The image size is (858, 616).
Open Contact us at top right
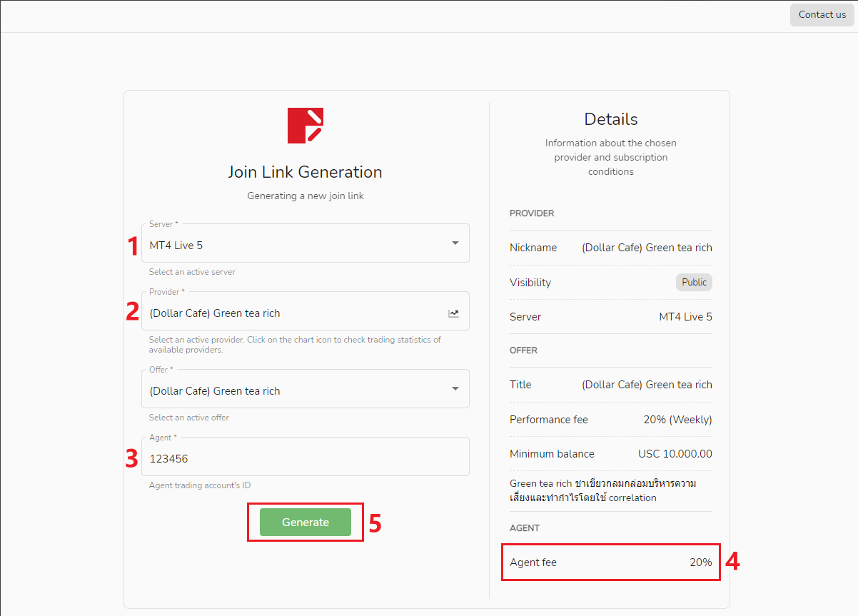822,15
